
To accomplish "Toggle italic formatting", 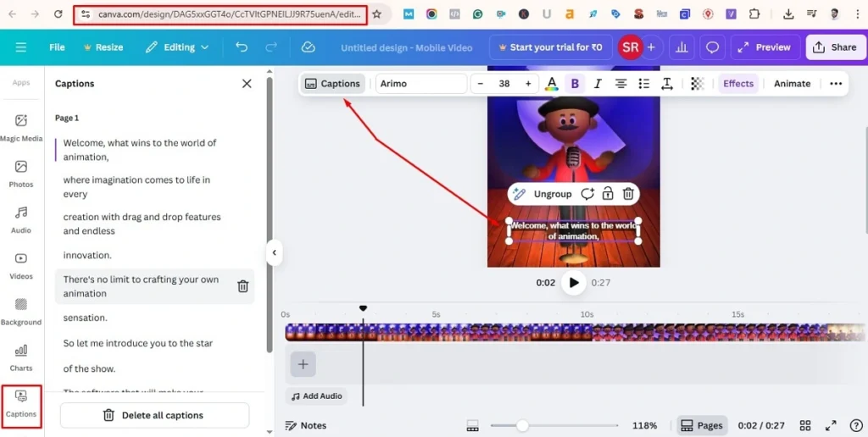I will click(x=598, y=84).
